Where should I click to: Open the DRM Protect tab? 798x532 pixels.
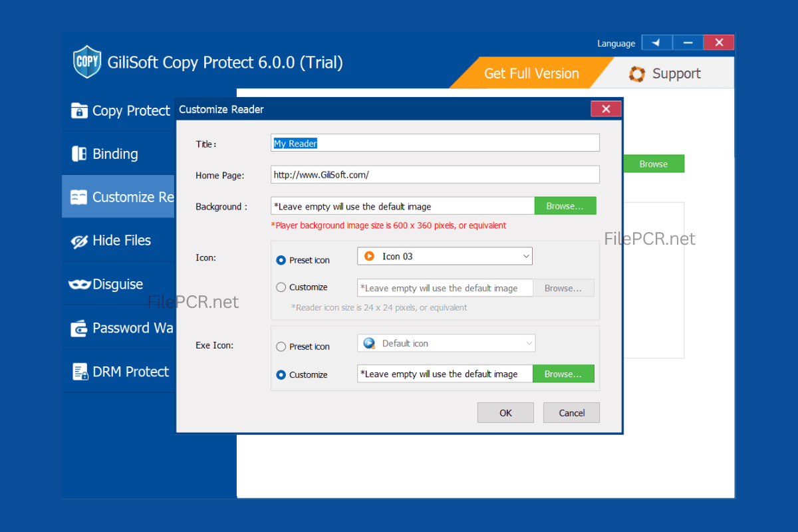[118, 372]
